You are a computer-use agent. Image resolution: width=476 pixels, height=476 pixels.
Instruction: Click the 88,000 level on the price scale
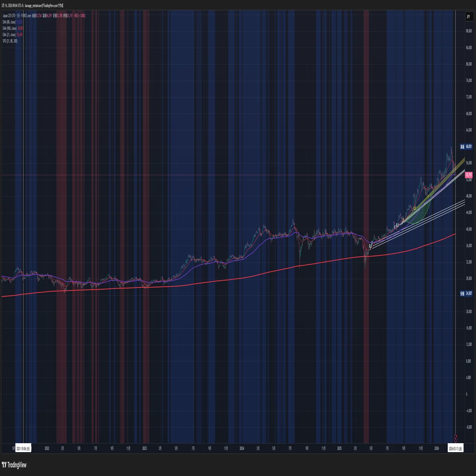coord(469,31)
